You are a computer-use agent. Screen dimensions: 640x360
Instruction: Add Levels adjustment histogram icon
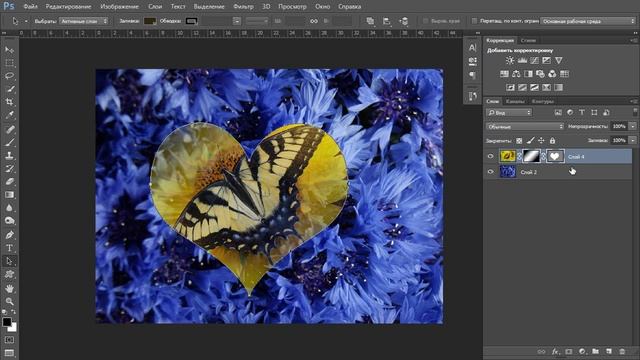(522, 60)
